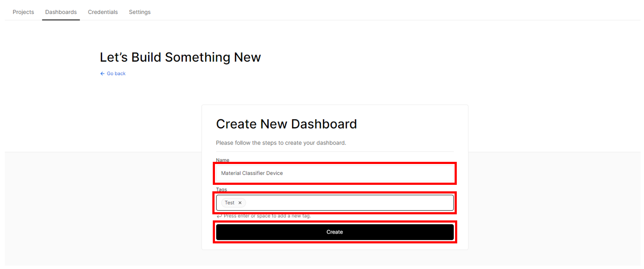Follow the Go back link
The width and height of the screenshot is (644, 269).
coord(116,74)
